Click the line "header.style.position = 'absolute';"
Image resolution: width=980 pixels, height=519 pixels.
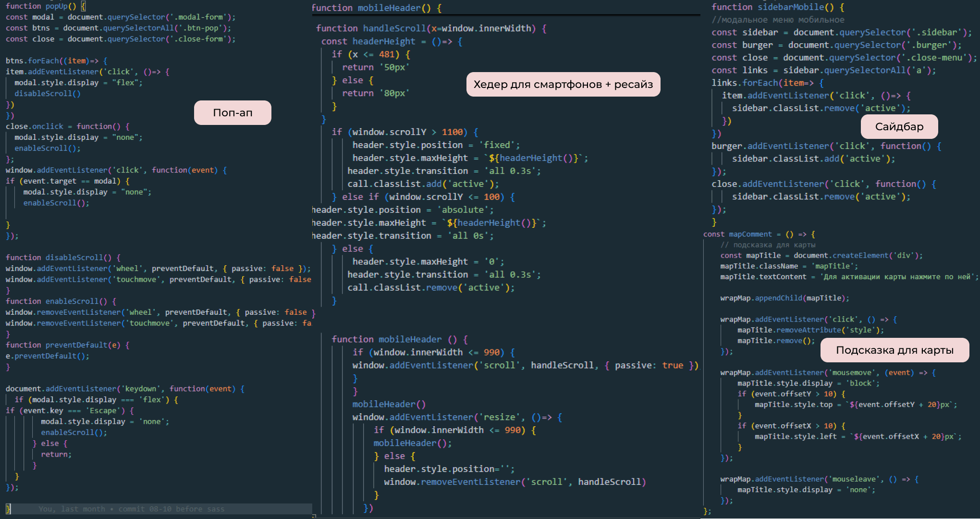click(403, 210)
